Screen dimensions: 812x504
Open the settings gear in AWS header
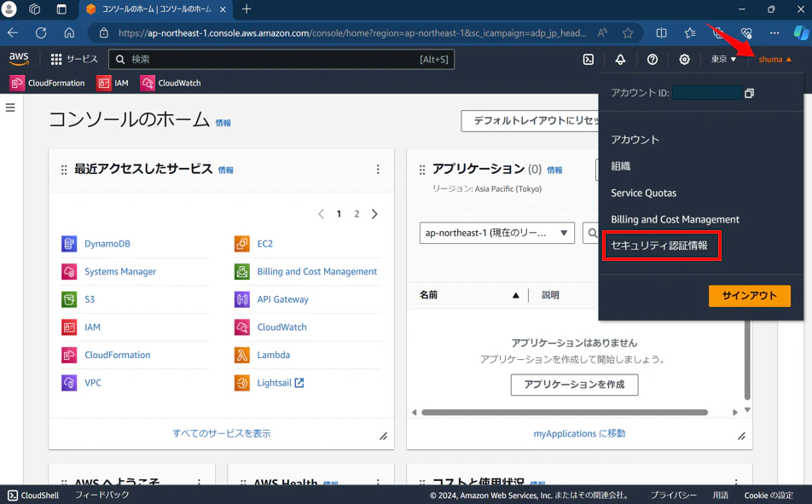(x=685, y=60)
